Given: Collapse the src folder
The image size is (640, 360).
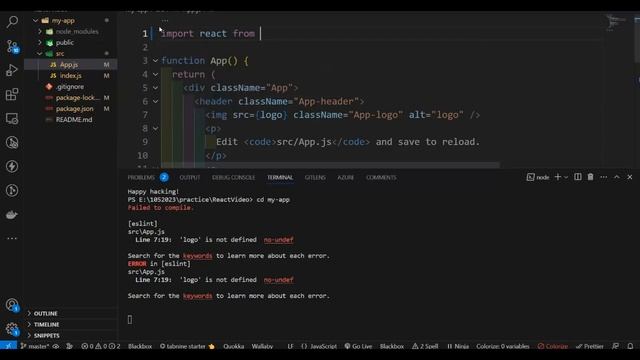Looking at the screenshot, I should click(40, 53).
